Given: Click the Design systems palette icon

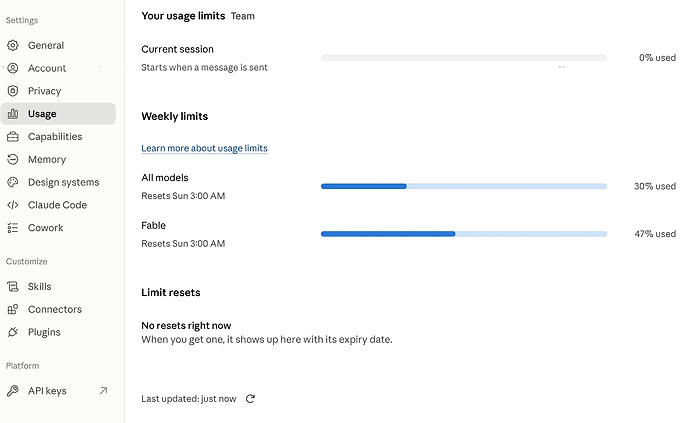Looking at the screenshot, I should point(13,182).
